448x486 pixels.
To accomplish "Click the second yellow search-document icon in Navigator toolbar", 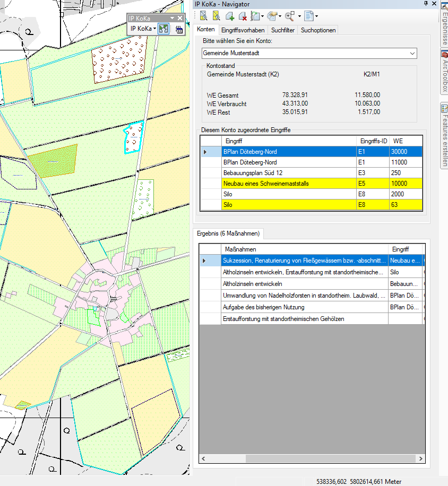I will point(217,16).
